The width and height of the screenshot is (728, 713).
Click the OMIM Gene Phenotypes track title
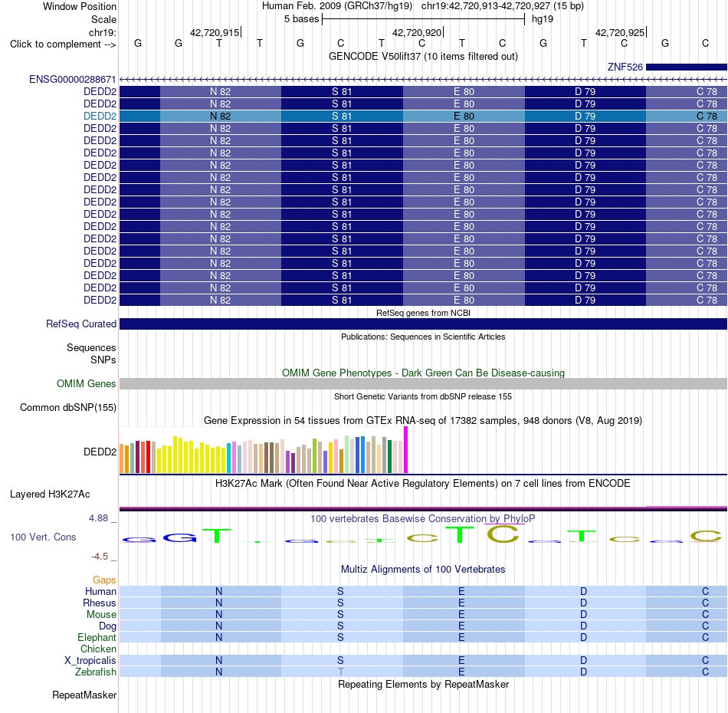[x=423, y=373]
